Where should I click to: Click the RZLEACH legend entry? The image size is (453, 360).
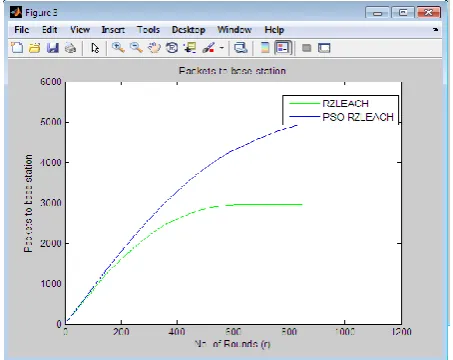[x=345, y=104]
